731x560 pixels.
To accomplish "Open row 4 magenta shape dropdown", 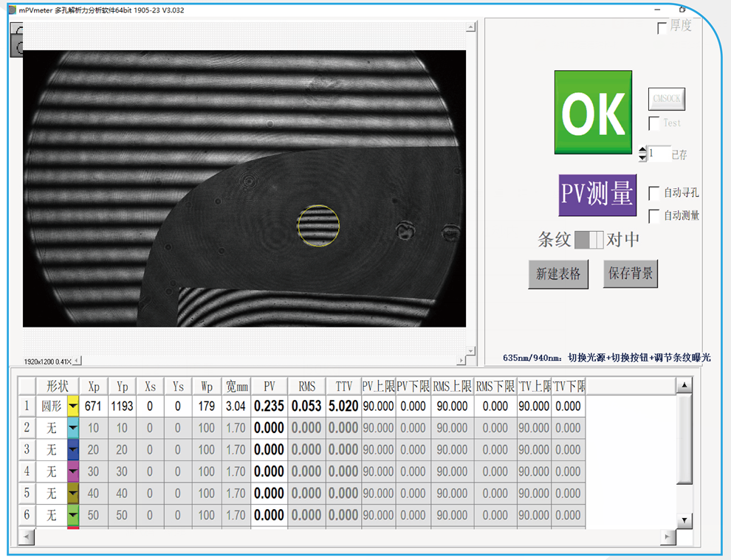I will point(73,471).
